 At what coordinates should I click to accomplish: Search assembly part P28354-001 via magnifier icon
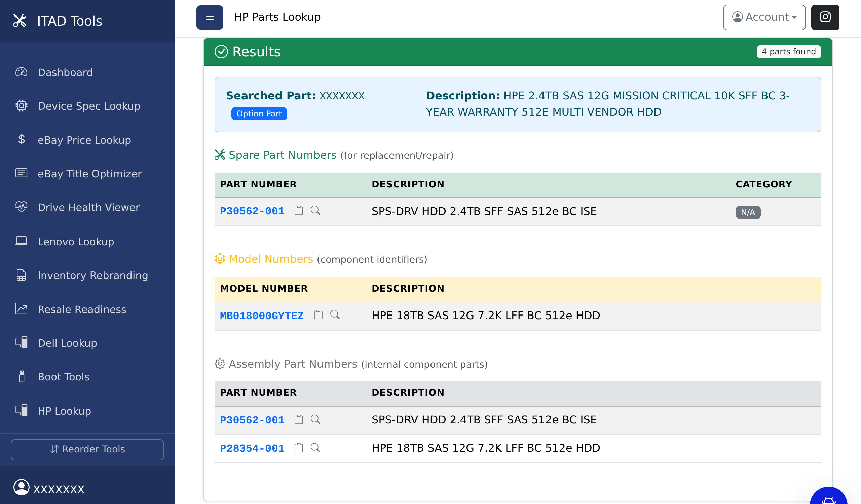pyautogui.click(x=315, y=448)
